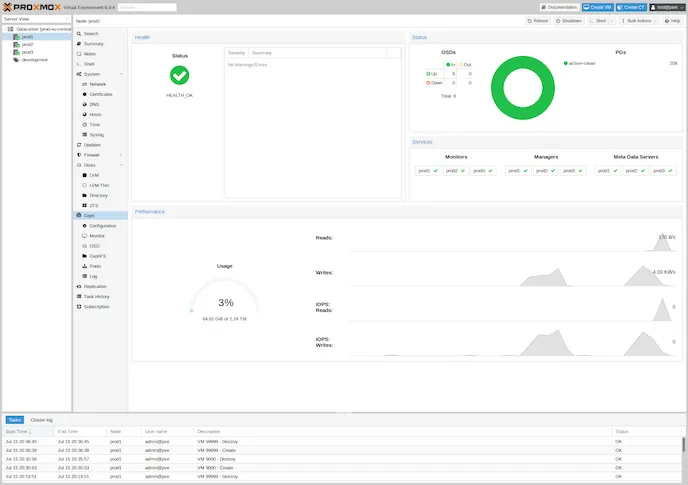Click the Ceph Monitor screen icon

pyautogui.click(x=85, y=236)
